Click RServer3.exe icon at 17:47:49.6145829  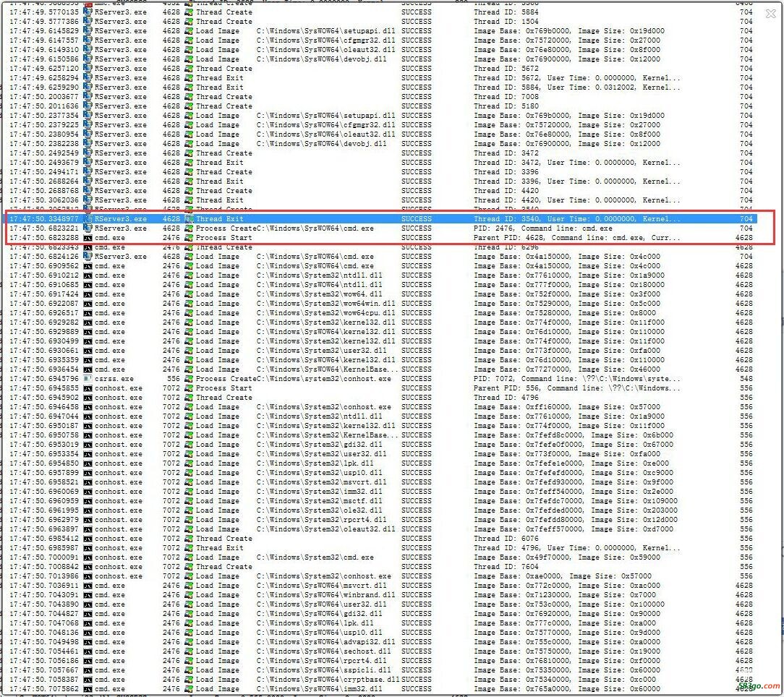click(88, 31)
